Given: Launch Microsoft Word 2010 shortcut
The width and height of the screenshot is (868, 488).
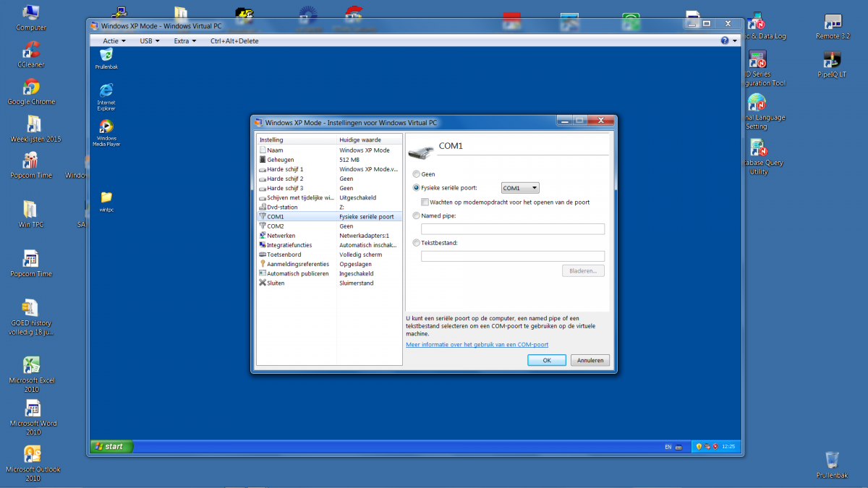Looking at the screenshot, I should coord(33,418).
